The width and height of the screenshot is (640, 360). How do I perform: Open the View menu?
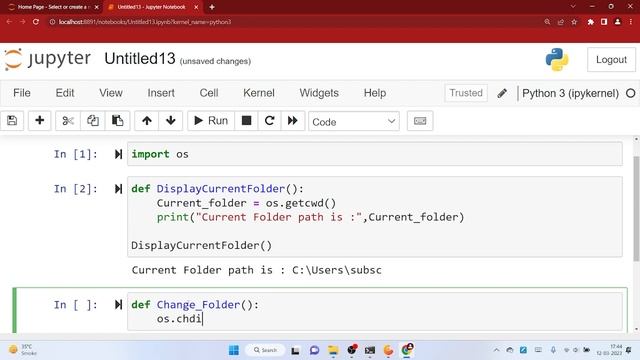pyautogui.click(x=111, y=93)
